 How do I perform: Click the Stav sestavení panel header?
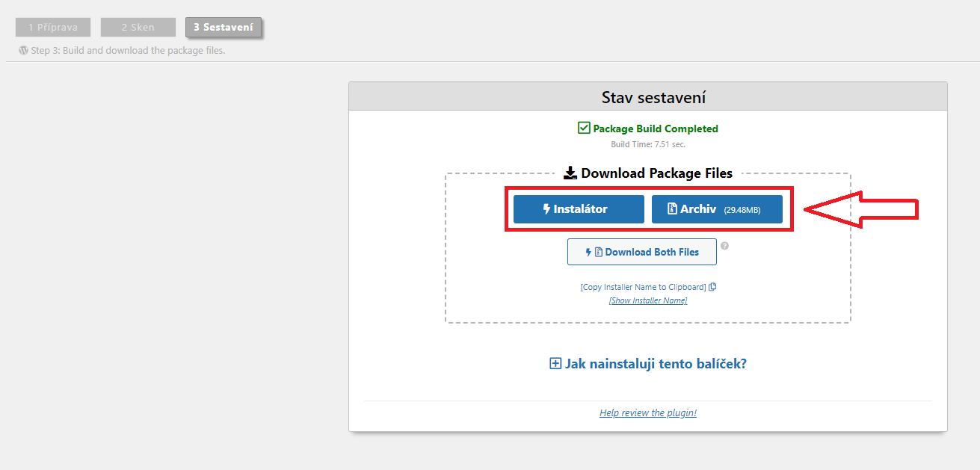pos(647,98)
